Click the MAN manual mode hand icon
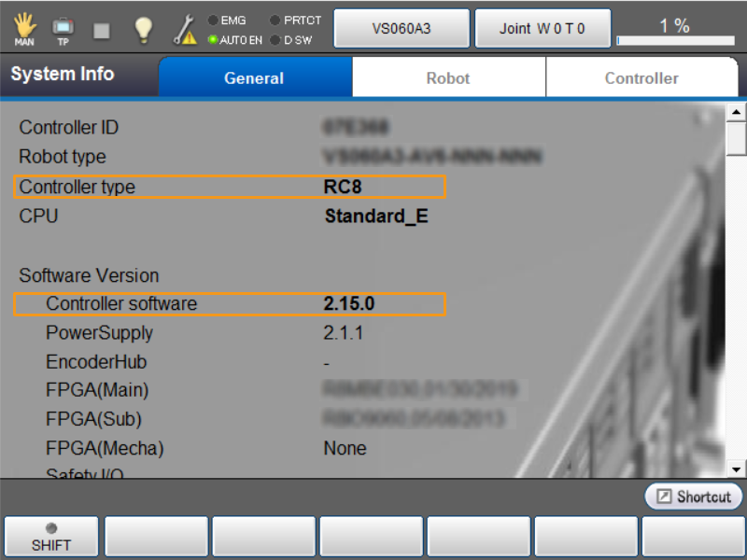The image size is (747, 560). tap(24, 29)
